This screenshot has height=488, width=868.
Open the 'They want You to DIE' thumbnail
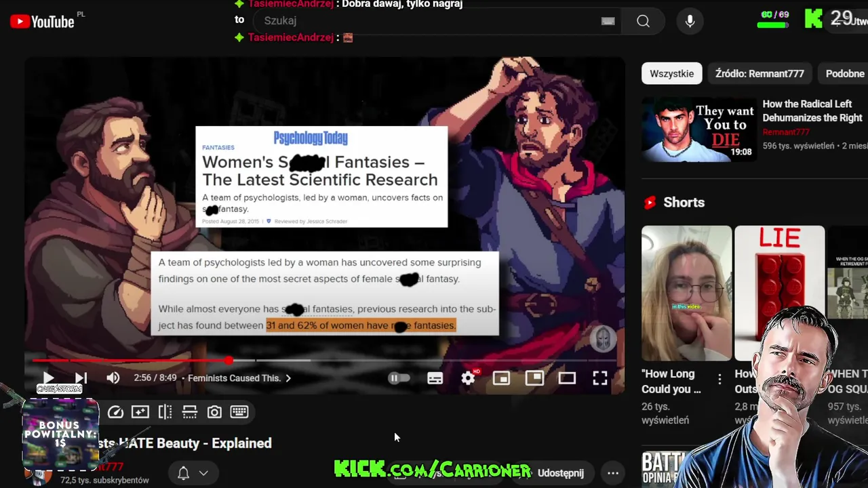(698, 129)
